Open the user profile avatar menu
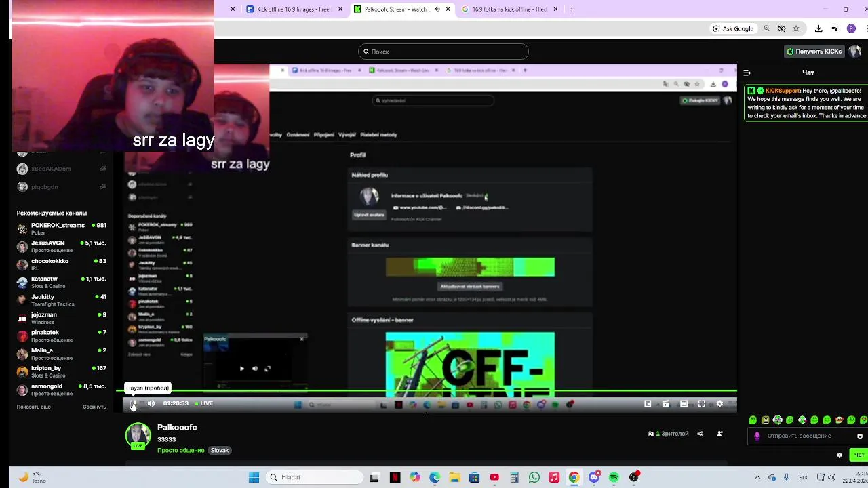 (x=856, y=52)
